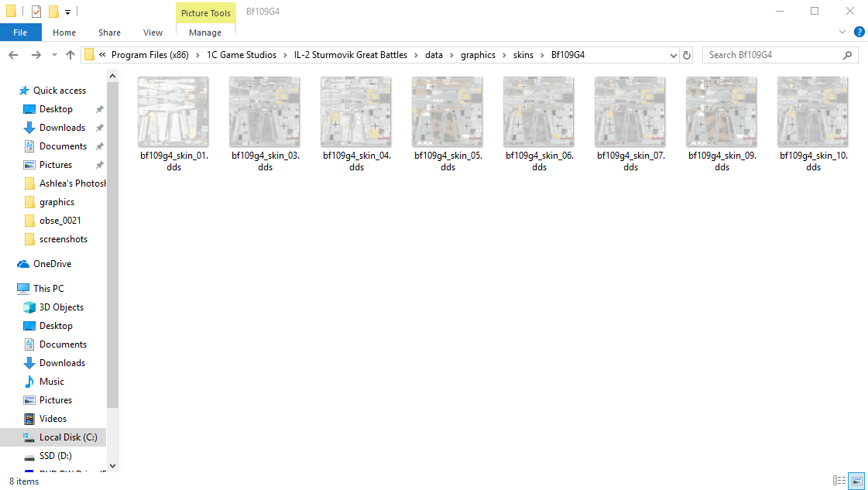
Task: Open the 3D Objects folder
Action: pos(61,307)
